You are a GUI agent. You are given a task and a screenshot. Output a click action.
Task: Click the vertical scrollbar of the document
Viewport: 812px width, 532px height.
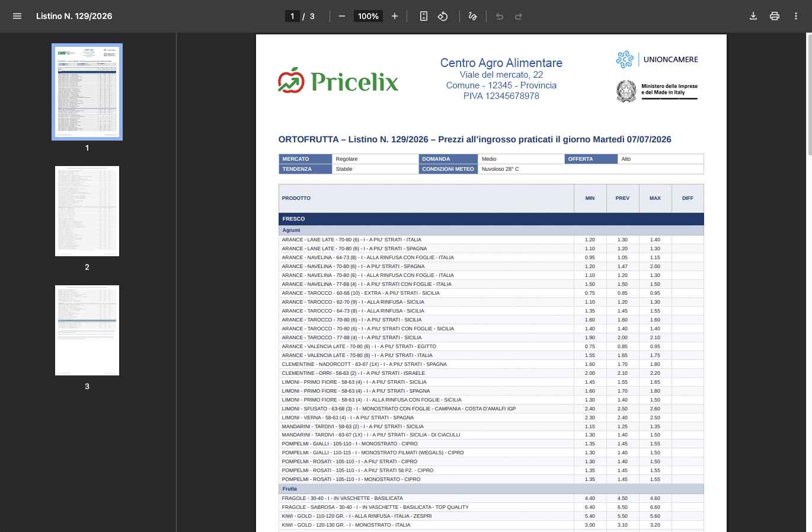[809, 95]
